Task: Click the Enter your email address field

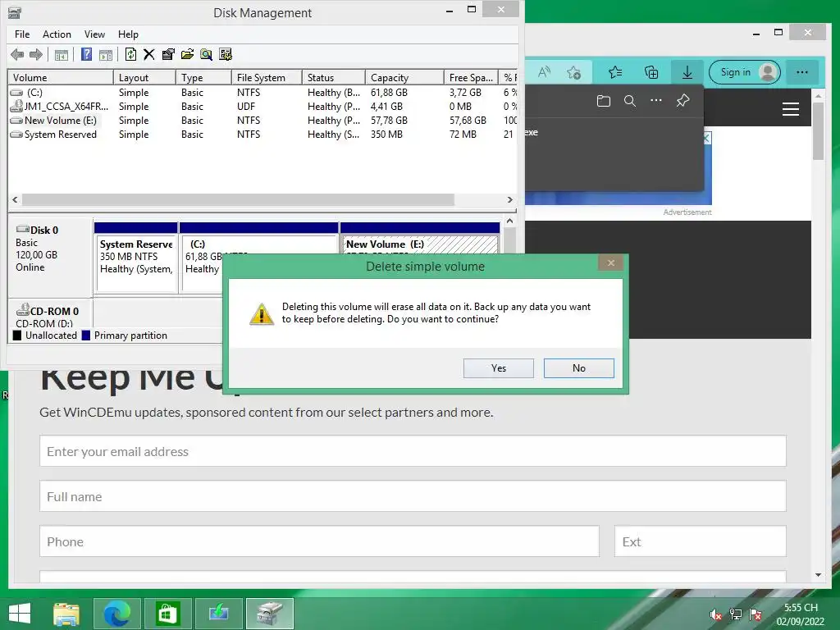Action: pyautogui.click(x=413, y=451)
